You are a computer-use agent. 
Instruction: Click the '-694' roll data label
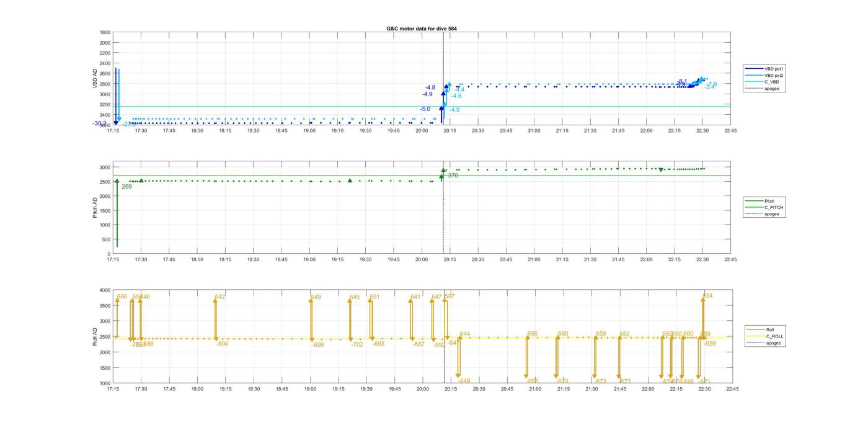coord(222,344)
